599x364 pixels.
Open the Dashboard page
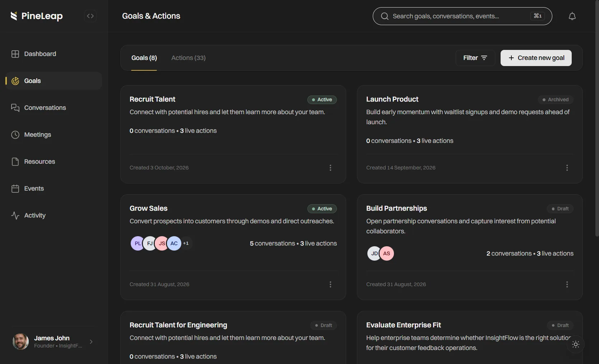54,54
